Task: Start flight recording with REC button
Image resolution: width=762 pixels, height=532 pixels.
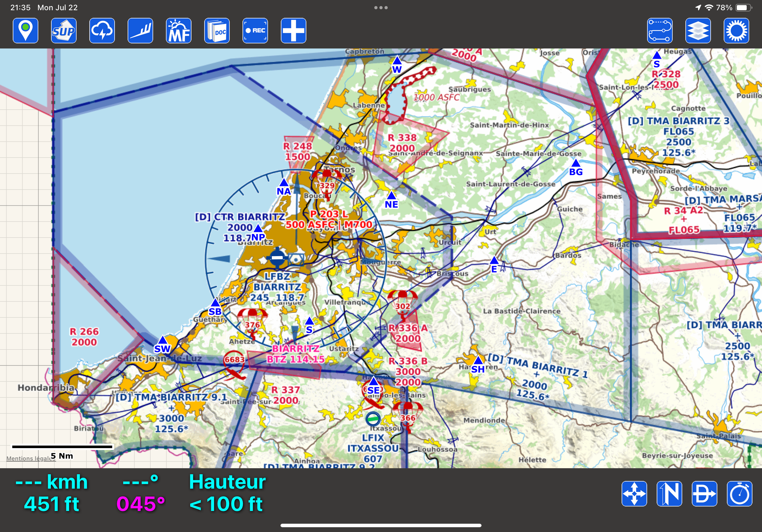Action: click(x=255, y=31)
